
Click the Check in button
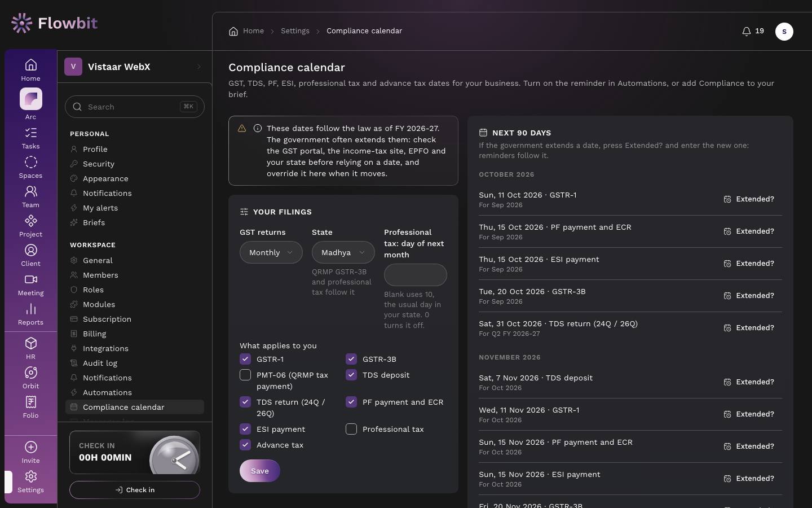click(135, 490)
